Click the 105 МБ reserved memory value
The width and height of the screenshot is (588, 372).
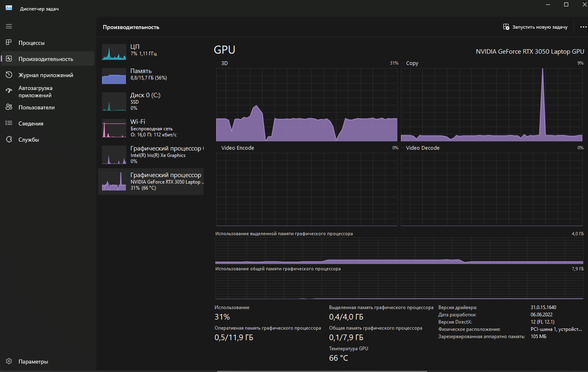(538, 336)
